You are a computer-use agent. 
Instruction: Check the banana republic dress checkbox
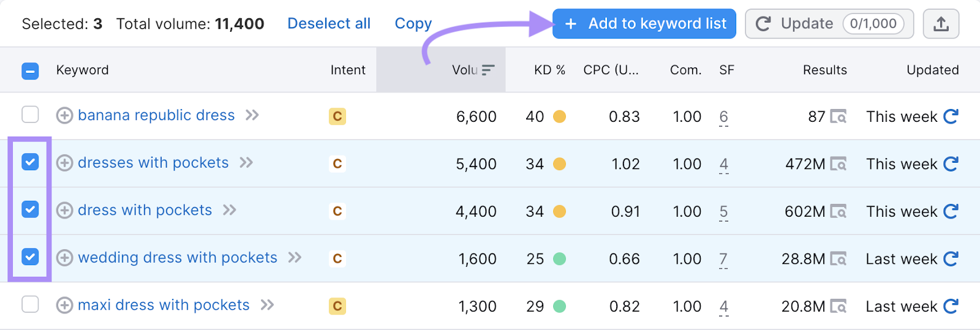(x=30, y=114)
